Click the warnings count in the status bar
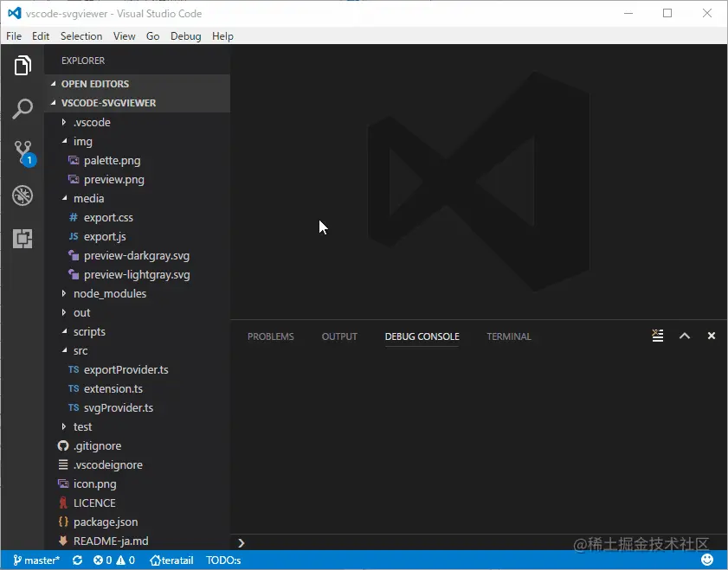This screenshot has width=728, height=570. pyautogui.click(x=126, y=560)
